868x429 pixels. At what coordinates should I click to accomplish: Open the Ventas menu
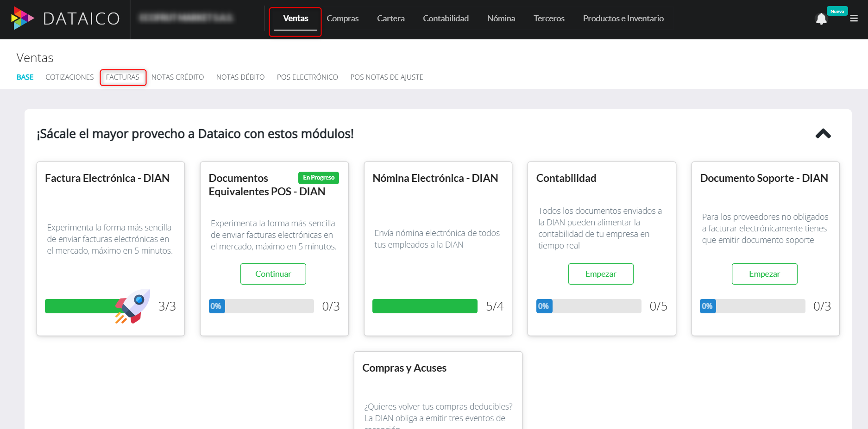tap(296, 19)
